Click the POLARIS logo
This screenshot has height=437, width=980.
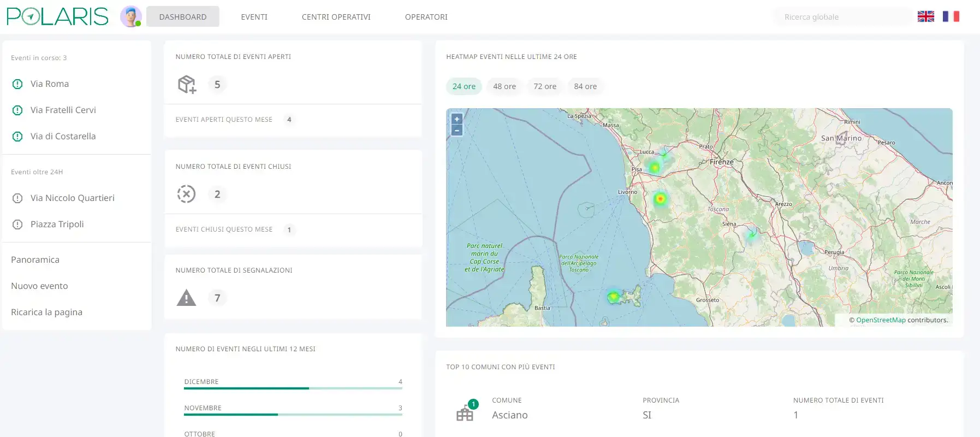coord(57,16)
